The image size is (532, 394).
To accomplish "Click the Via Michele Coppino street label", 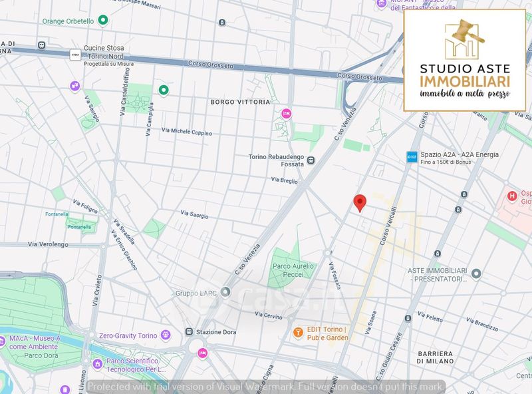I will click(187, 132).
